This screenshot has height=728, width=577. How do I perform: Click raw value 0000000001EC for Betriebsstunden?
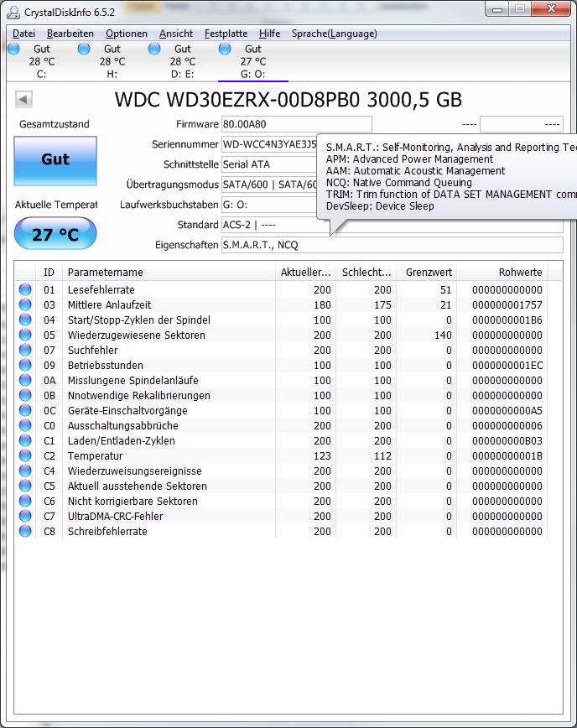click(x=507, y=366)
